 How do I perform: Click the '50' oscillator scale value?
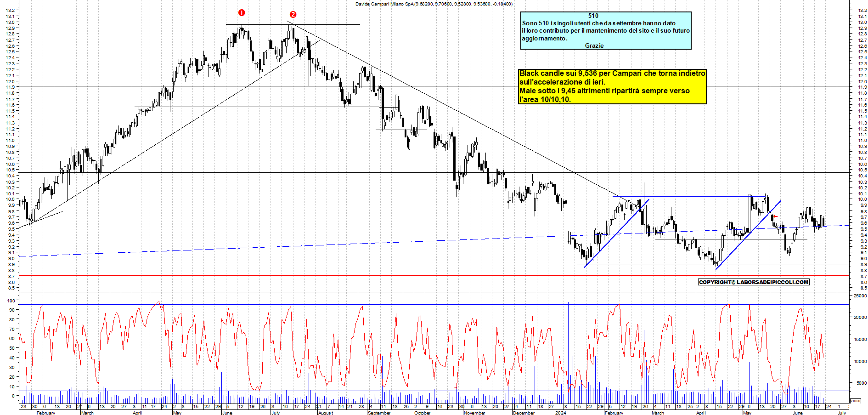tap(11, 348)
